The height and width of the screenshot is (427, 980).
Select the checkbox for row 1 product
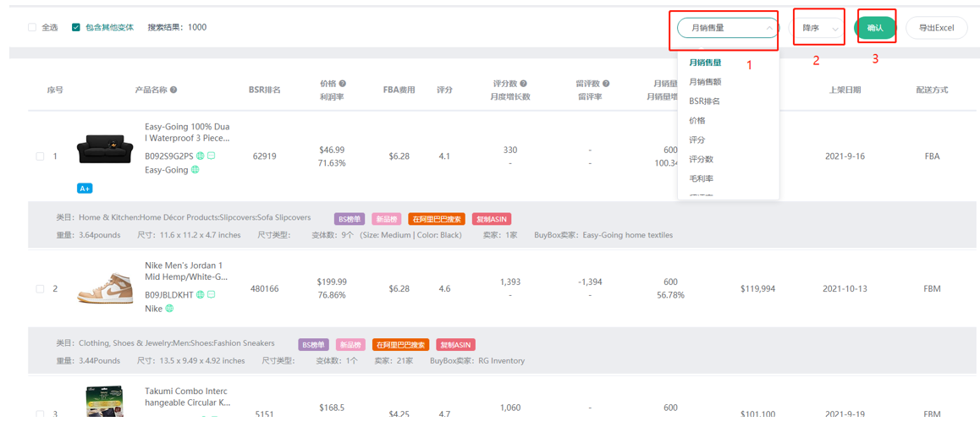click(x=40, y=156)
